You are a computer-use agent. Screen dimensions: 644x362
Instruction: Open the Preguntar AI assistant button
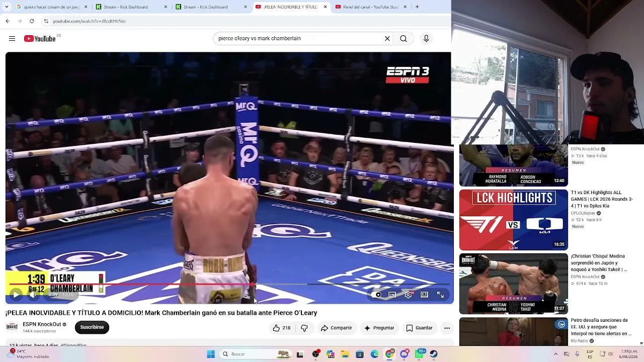[x=379, y=328]
